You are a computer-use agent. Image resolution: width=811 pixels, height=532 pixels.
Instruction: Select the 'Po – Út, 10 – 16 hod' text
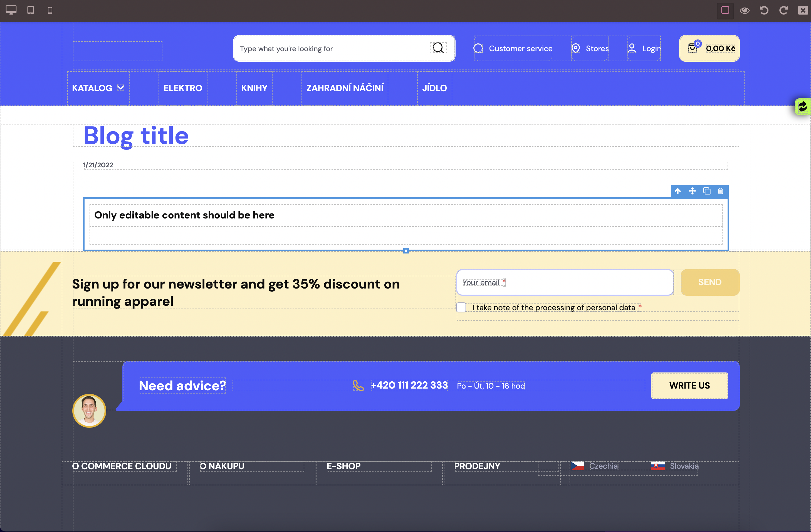[x=491, y=386]
